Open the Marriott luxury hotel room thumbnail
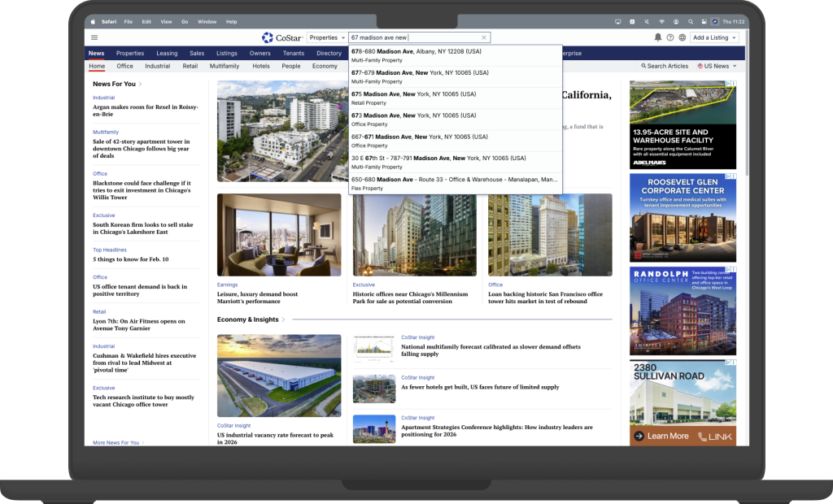Viewport: 833px width, 504px height. click(x=279, y=235)
